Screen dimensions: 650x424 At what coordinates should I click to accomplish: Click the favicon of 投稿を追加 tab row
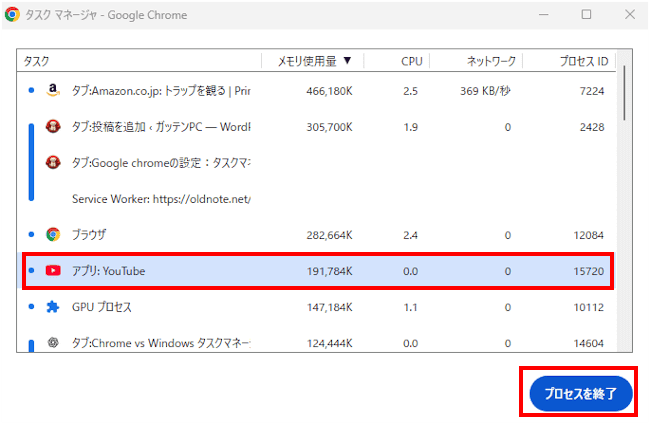coord(53,126)
